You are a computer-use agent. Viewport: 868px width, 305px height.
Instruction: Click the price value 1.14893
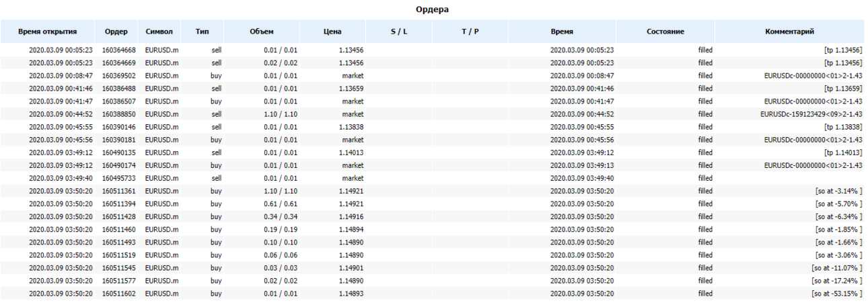(351, 294)
